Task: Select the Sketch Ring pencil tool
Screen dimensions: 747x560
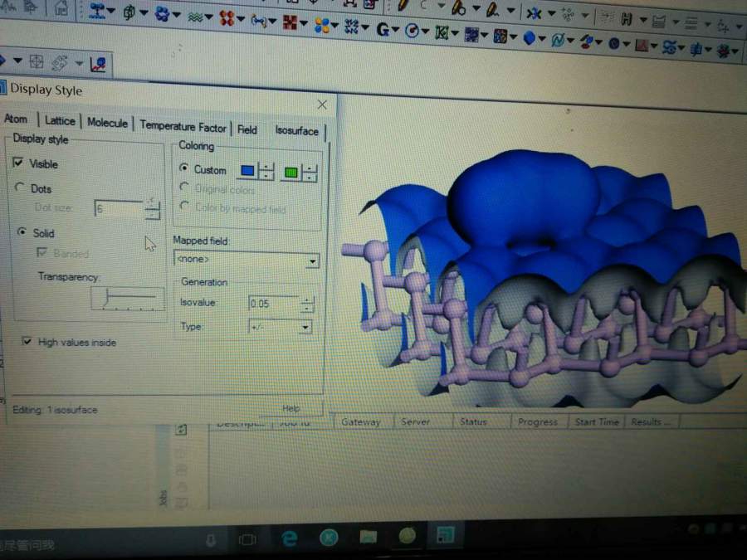Action: point(458,7)
